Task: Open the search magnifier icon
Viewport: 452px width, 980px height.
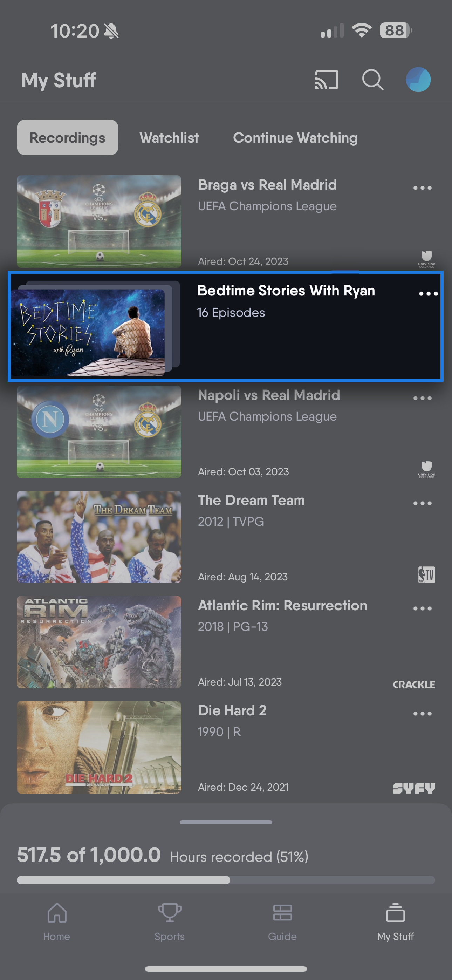Action: point(372,80)
